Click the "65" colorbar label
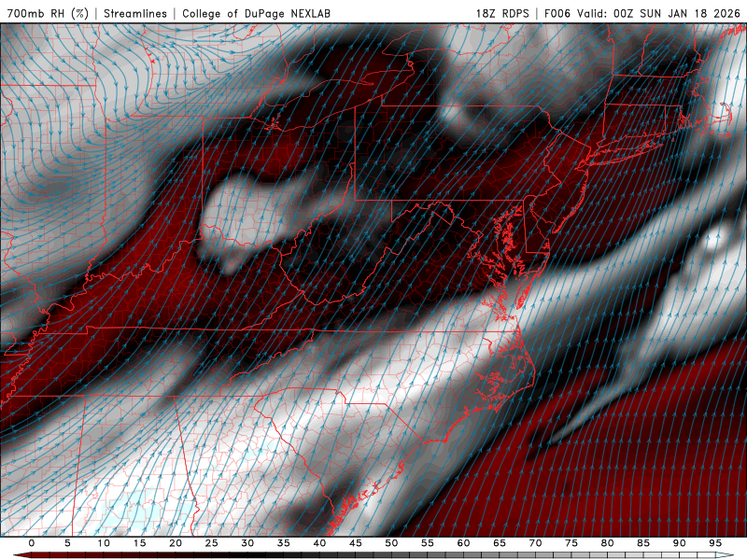Image resolution: width=747 pixels, height=560 pixels. pos(500,543)
